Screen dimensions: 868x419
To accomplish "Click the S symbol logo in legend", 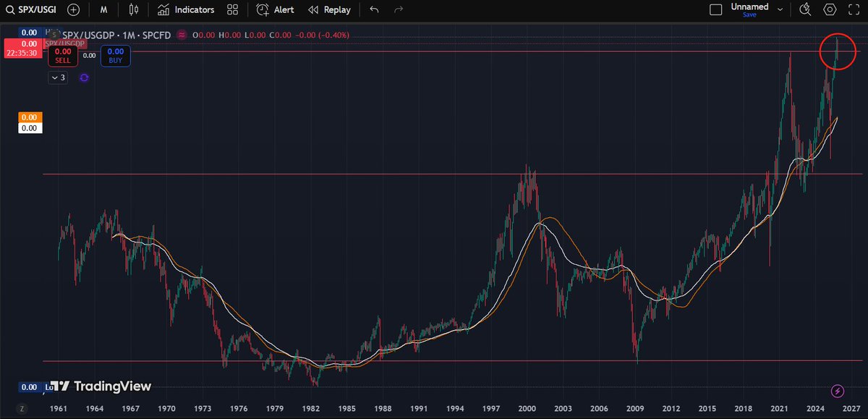I will [54, 34].
